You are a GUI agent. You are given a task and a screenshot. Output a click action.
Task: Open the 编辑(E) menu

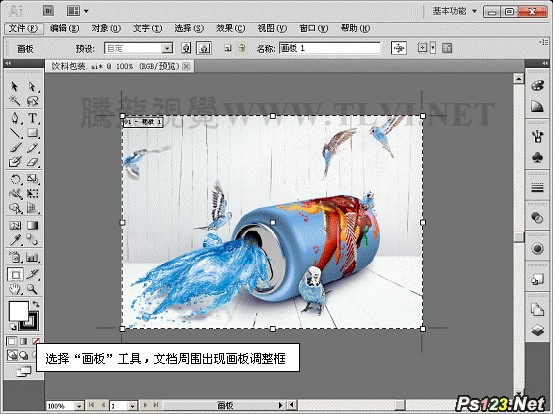click(64, 29)
